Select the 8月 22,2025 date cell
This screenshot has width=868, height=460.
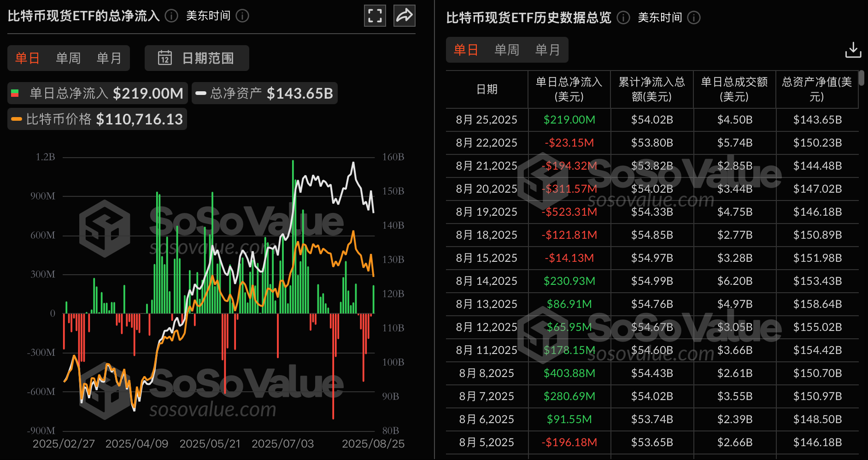click(x=487, y=143)
